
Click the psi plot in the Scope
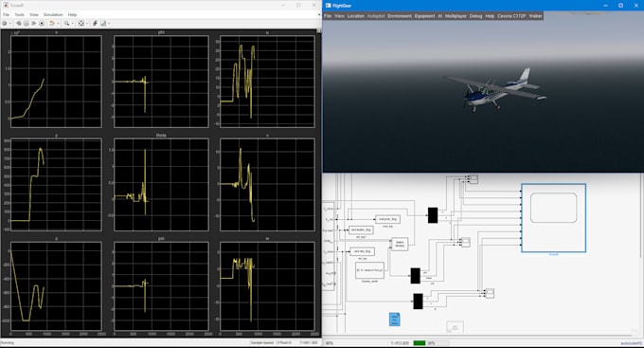pos(161,286)
